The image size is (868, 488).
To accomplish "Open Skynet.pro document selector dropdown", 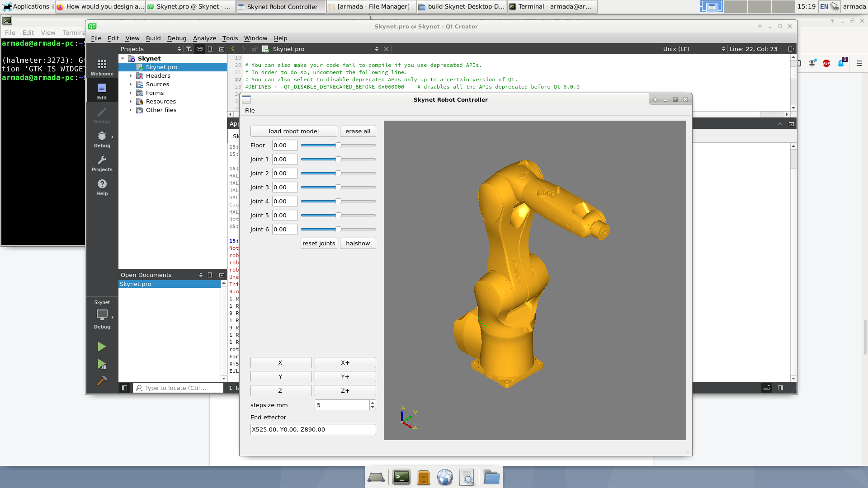I will (x=325, y=49).
